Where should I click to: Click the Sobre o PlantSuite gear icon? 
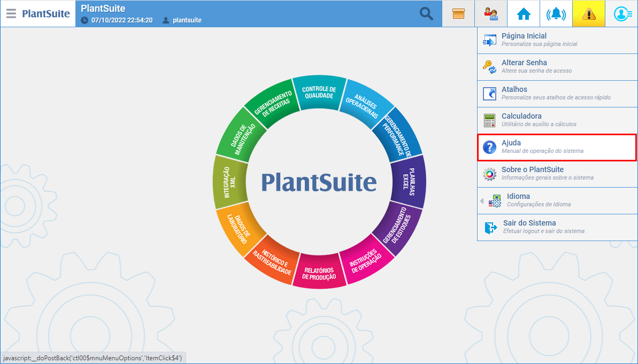[x=489, y=174]
